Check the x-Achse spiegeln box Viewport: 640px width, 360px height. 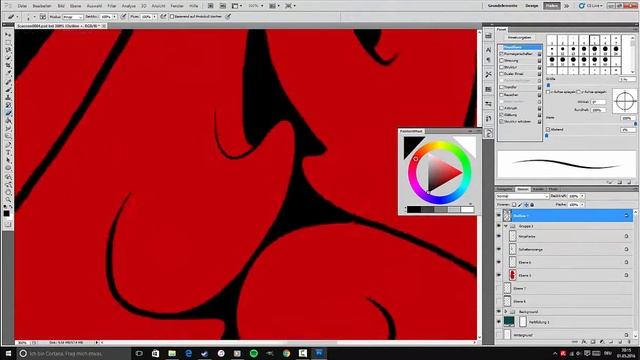[x=548, y=92]
